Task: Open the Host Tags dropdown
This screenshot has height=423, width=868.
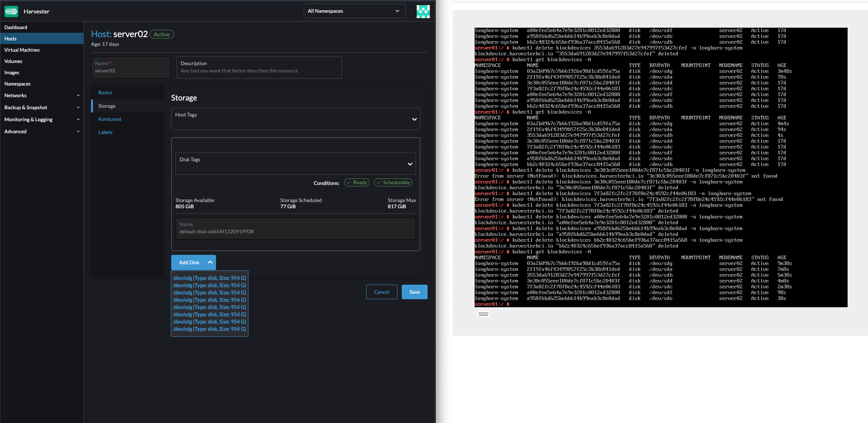Action: 295,119
